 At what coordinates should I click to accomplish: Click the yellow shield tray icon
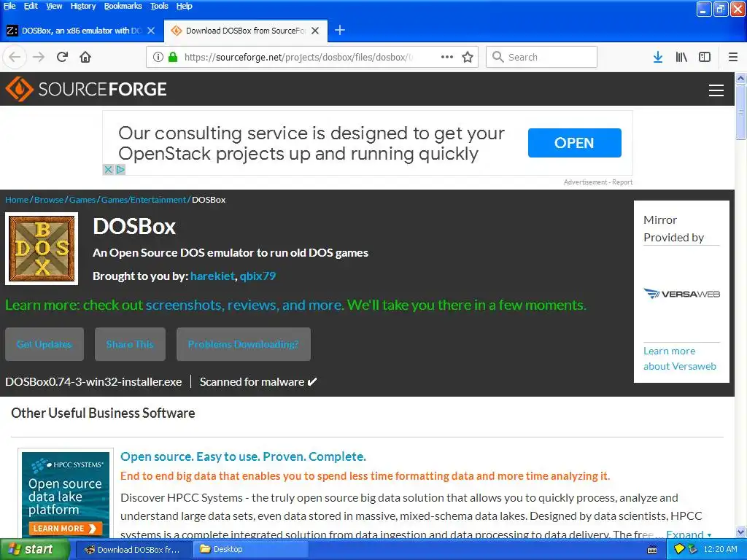(679, 549)
